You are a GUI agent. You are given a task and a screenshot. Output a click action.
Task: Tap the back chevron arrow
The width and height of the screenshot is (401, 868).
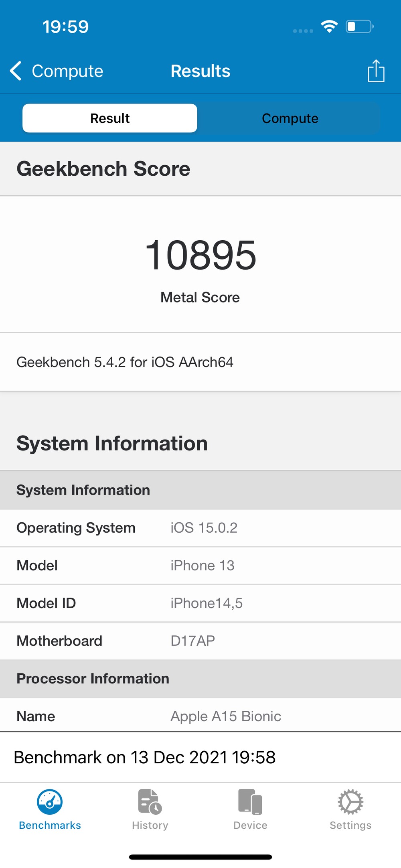(x=16, y=71)
